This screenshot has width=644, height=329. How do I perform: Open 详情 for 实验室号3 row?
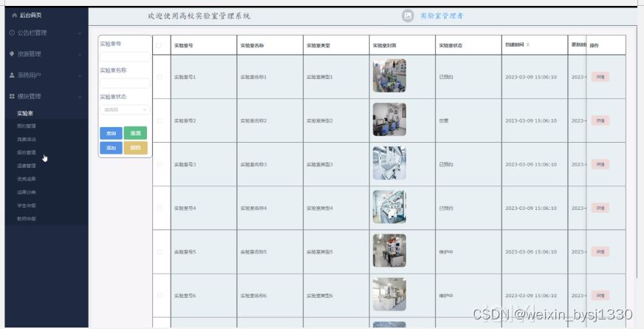pos(600,164)
